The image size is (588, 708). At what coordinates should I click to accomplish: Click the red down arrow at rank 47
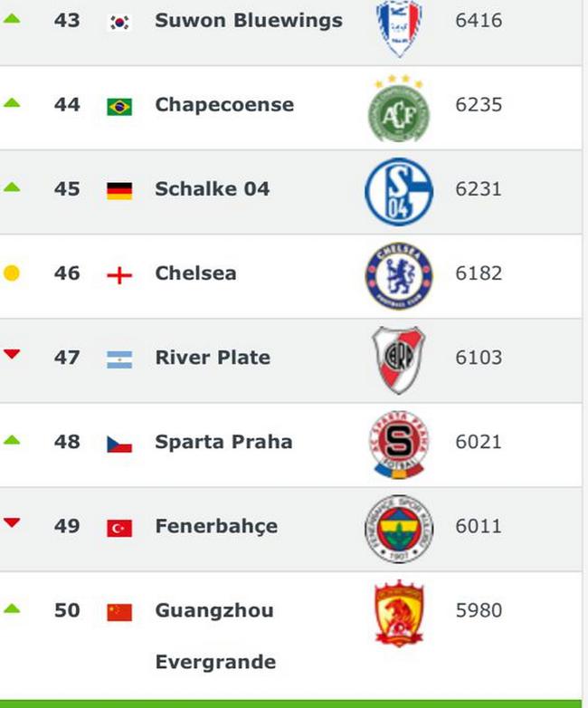point(12,354)
